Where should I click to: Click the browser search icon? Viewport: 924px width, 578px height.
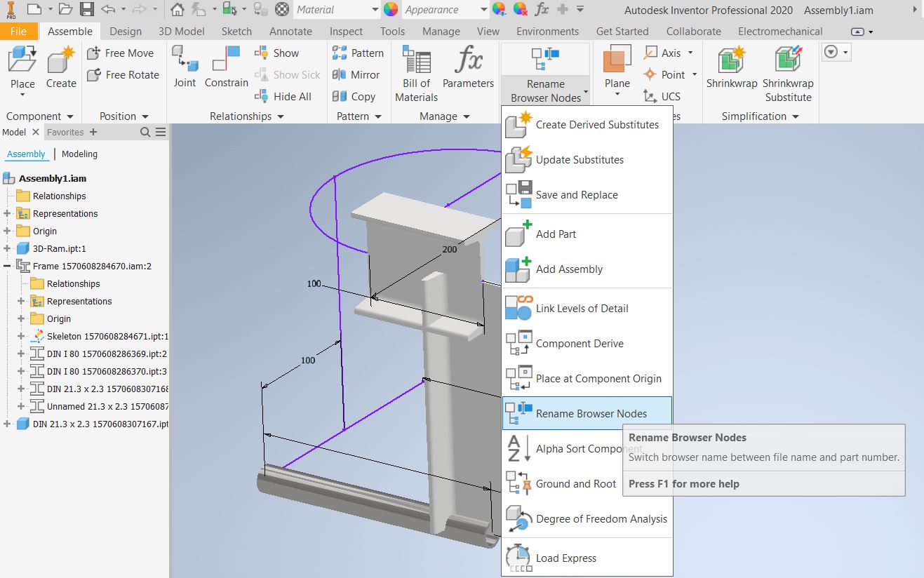tap(145, 131)
